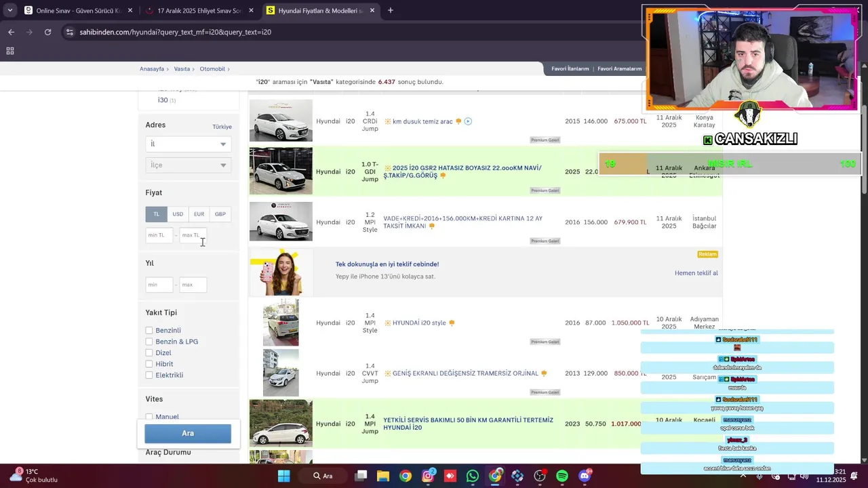Image resolution: width=868 pixels, height=488 pixels.
Task: Select USD currency
Action: point(178,214)
